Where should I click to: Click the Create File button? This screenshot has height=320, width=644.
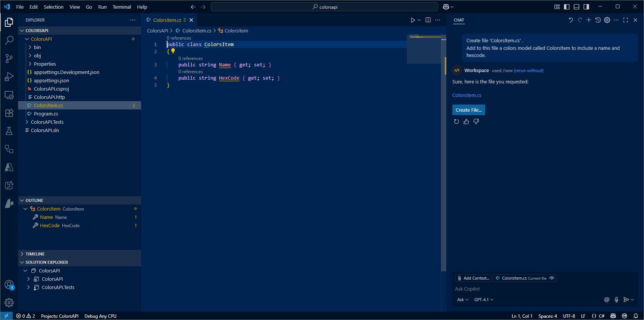click(468, 110)
